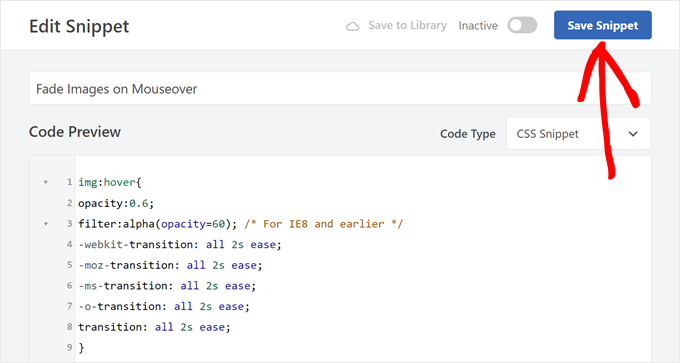Click the Save Snippet button

point(602,25)
